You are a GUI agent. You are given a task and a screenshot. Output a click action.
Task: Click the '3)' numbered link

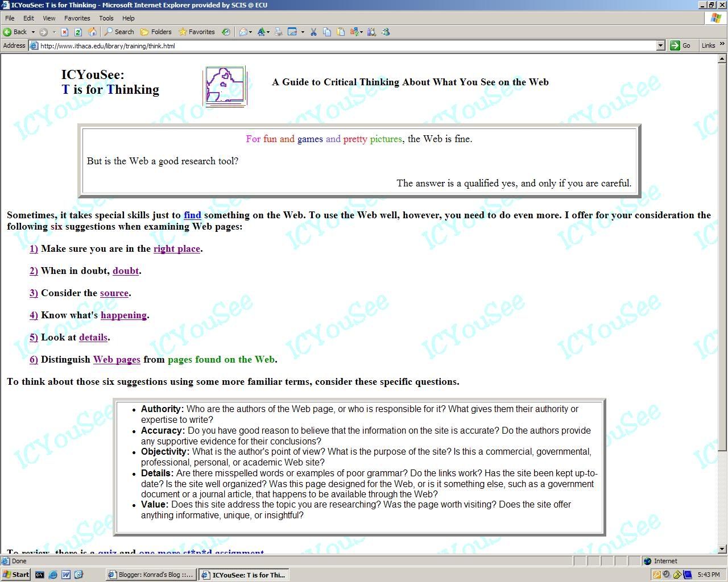(x=34, y=293)
